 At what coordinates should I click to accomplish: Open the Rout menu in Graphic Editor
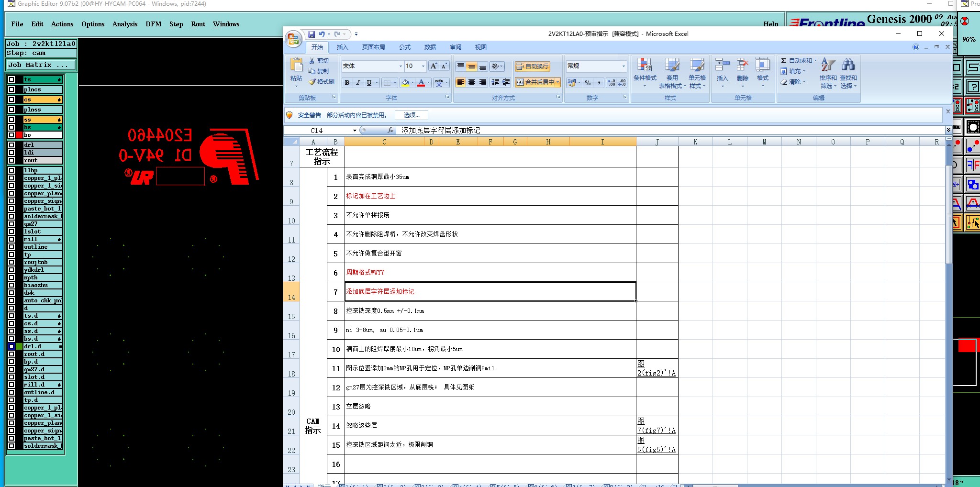tap(198, 24)
